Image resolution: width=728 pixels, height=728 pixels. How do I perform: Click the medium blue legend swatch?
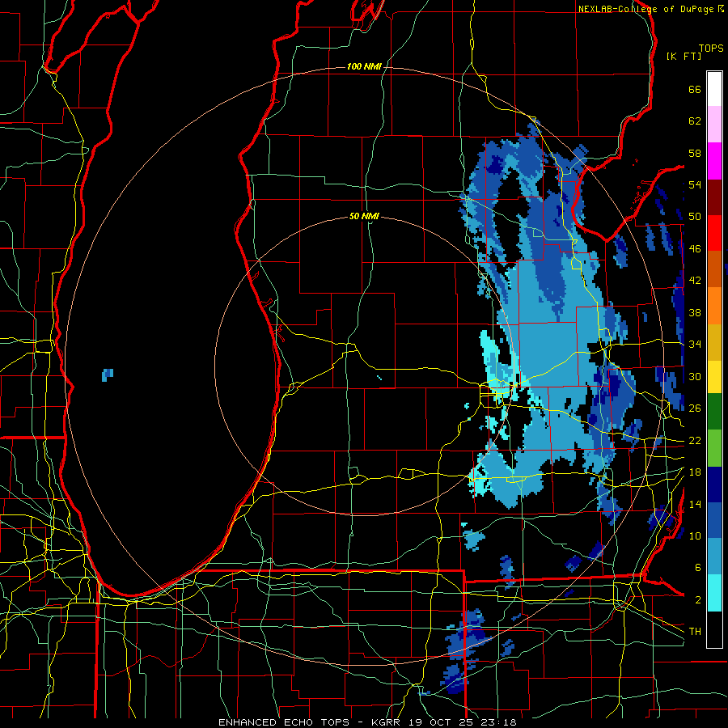pyautogui.click(x=714, y=520)
